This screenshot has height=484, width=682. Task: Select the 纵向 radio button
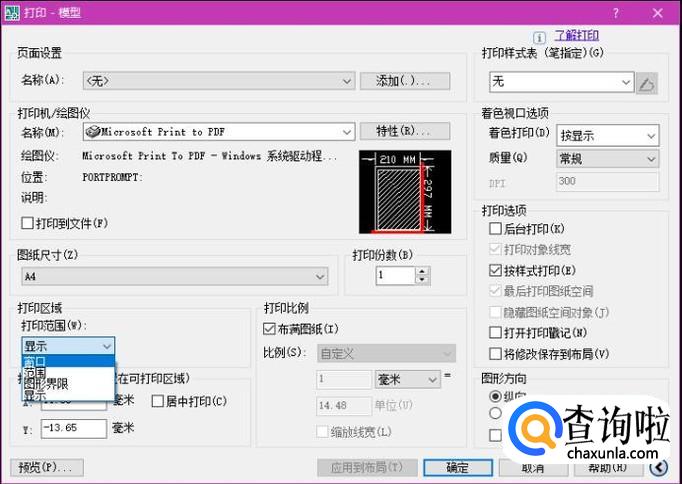[495, 396]
